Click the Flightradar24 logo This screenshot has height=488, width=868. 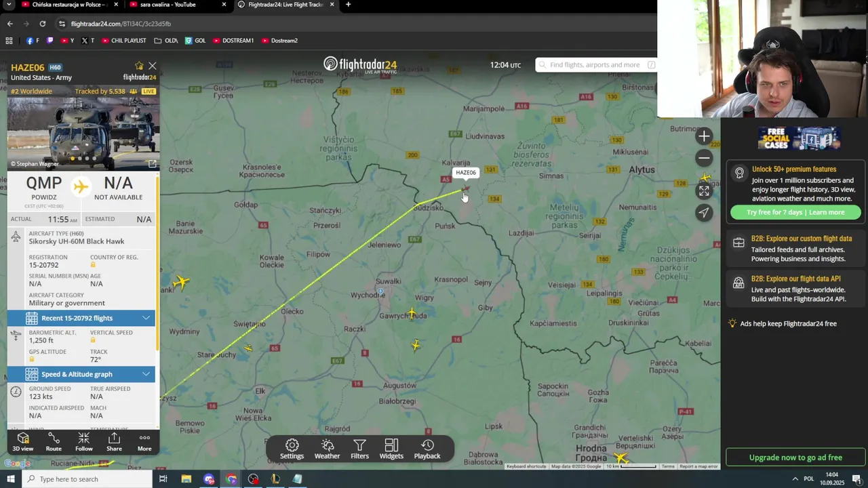tap(360, 64)
